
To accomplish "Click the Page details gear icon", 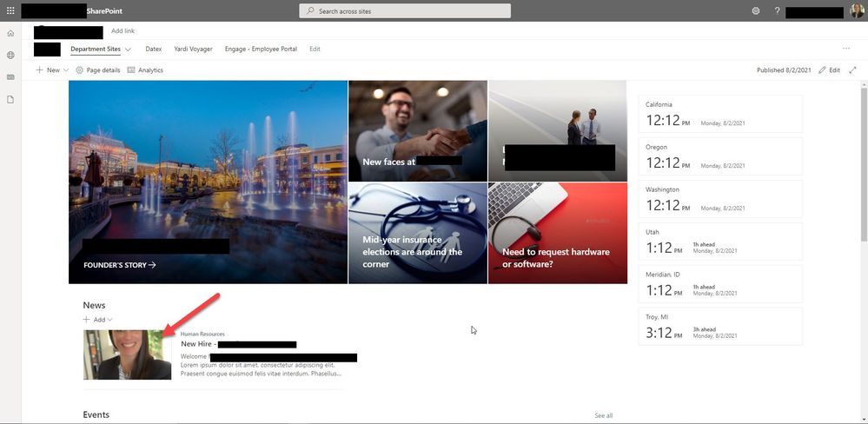I will pyautogui.click(x=79, y=70).
